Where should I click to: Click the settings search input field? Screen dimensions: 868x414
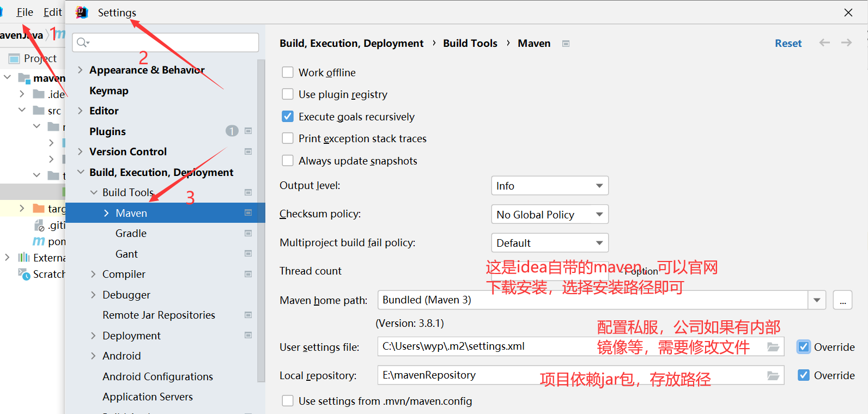(x=166, y=42)
